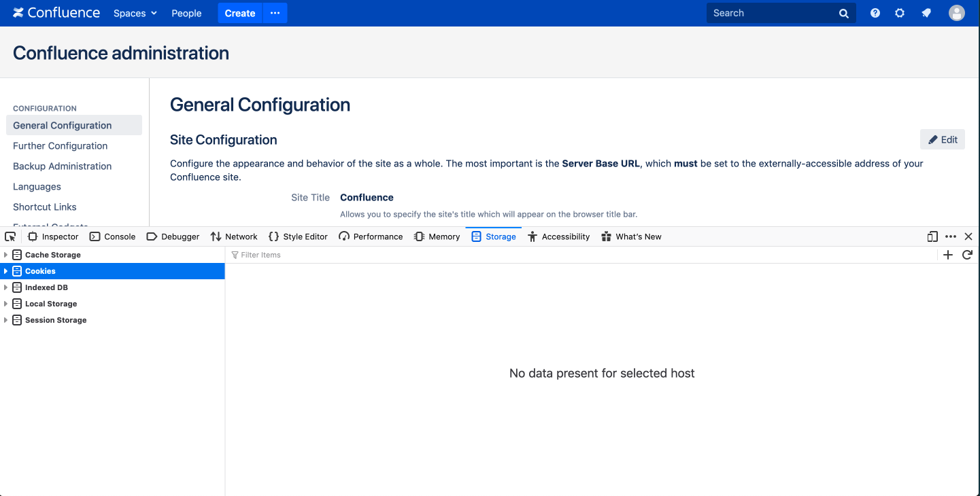Open your profile avatar
The width and height of the screenshot is (980, 496).
click(x=956, y=12)
